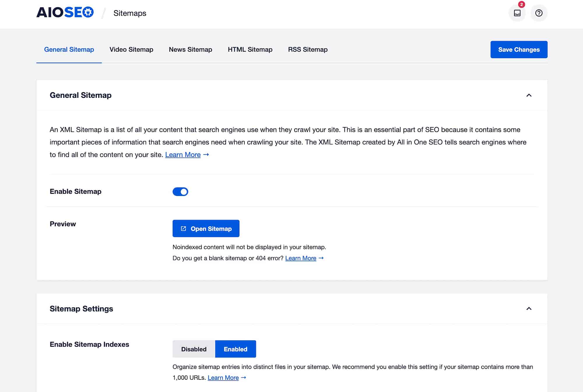
Task: Switch to the Video Sitemap tab
Action: [131, 50]
